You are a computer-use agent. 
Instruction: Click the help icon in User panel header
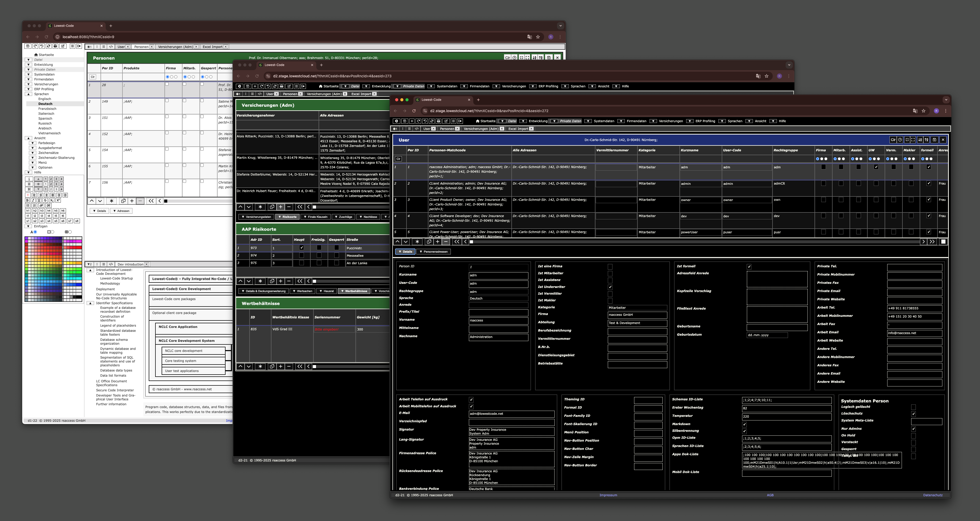coord(900,140)
